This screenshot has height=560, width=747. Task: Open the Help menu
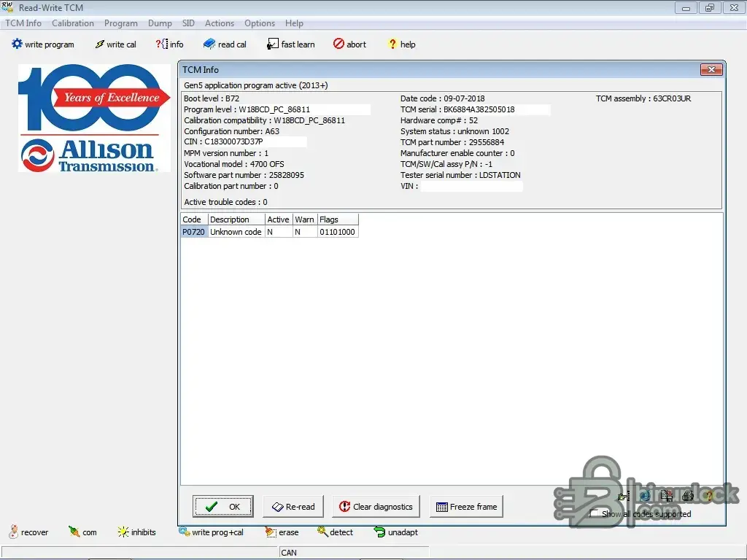294,23
